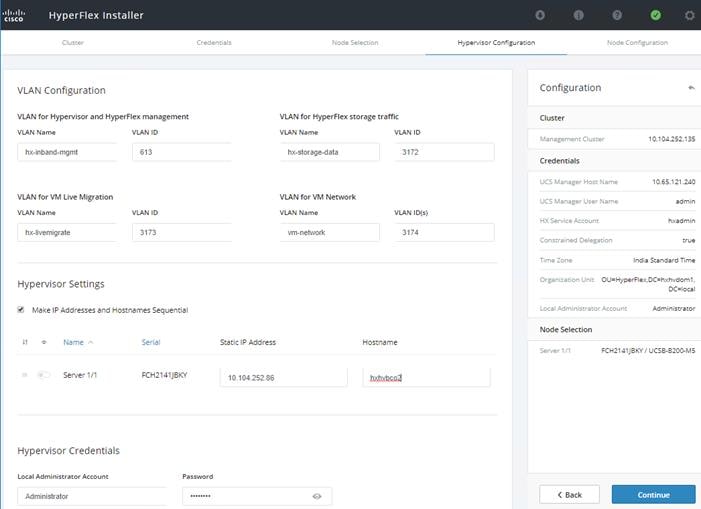This screenshot has height=509, width=701.
Task: Open the settings gear icon
Action: 690,15
